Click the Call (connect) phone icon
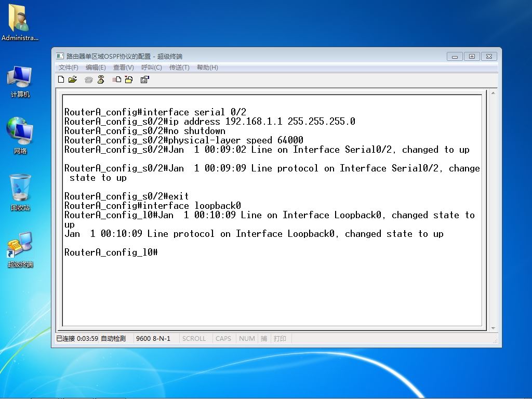Viewport: 532px width, 399px height. 88,79
